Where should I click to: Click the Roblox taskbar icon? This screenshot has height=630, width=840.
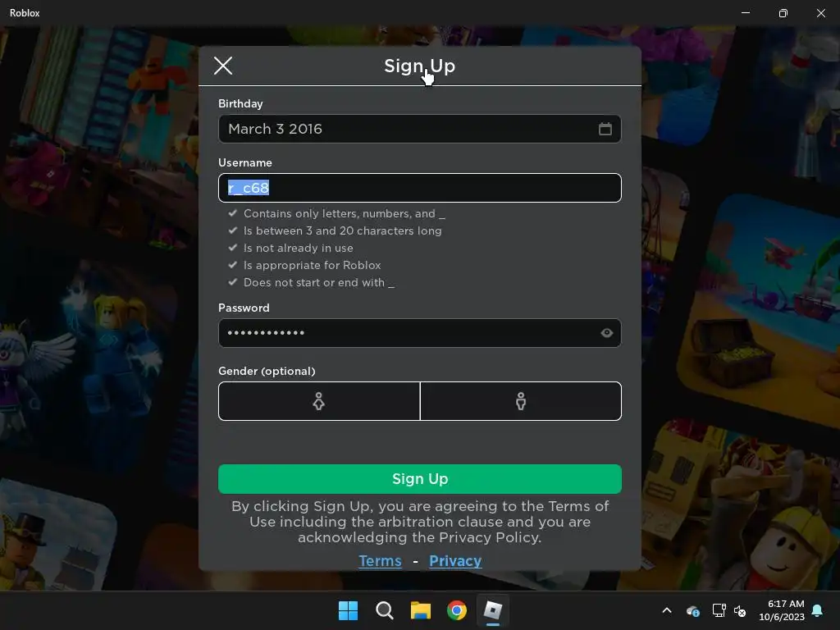[x=493, y=610]
